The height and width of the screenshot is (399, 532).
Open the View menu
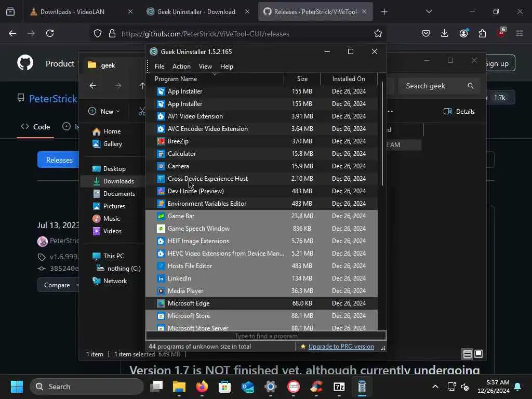pyautogui.click(x=205, y=66)
